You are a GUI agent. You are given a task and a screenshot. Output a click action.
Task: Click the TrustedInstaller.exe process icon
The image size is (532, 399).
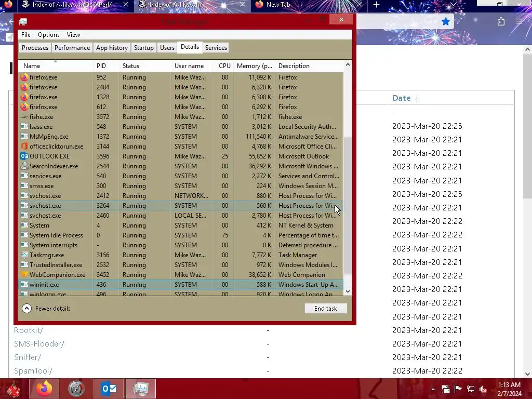pos(24,264)
